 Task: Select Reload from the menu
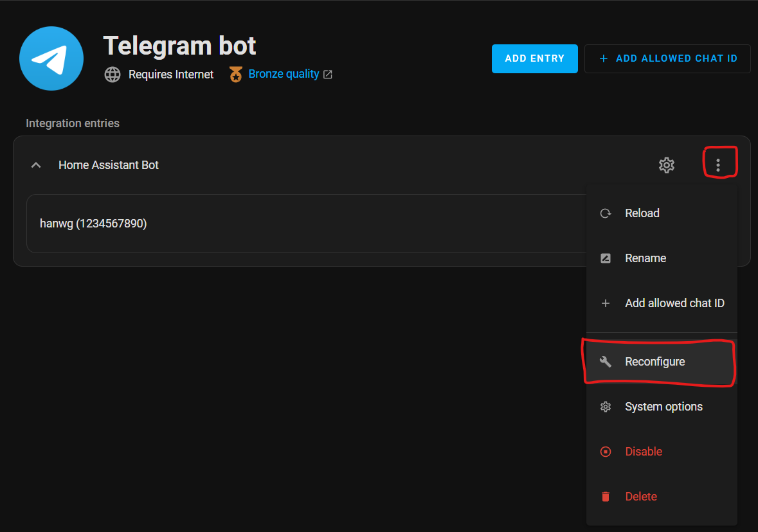[x=662, y=213]
